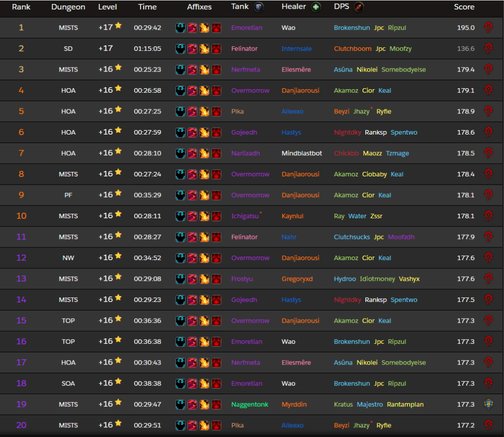Screen dimensions: 504x437
Task: Select the last red affix icon in rank 5 row
Action: [x=216, y=111]
